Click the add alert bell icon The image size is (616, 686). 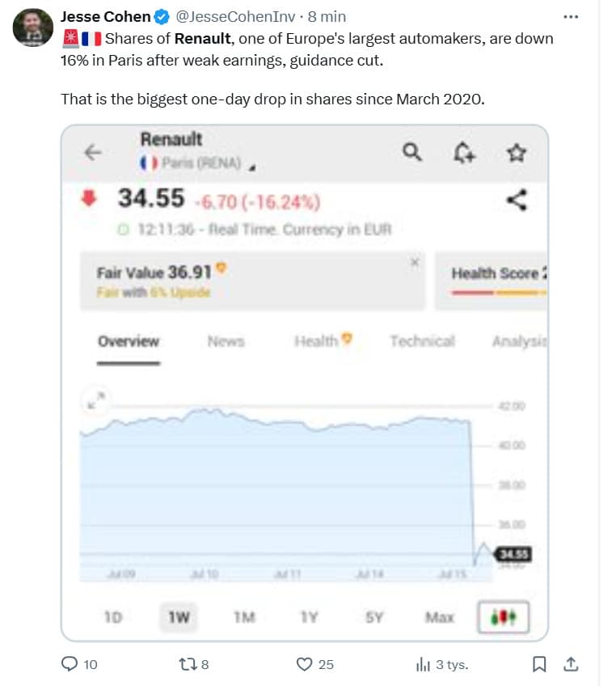click(x=465, y=152)
